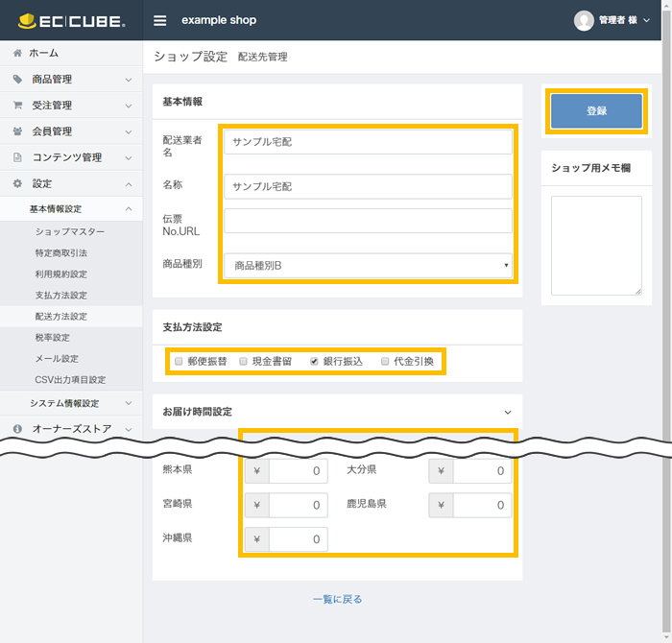The width and height of the screenshot is (672, 643).
Task: Open ホーム from the sidebar
Action: (x=43, y=53)
